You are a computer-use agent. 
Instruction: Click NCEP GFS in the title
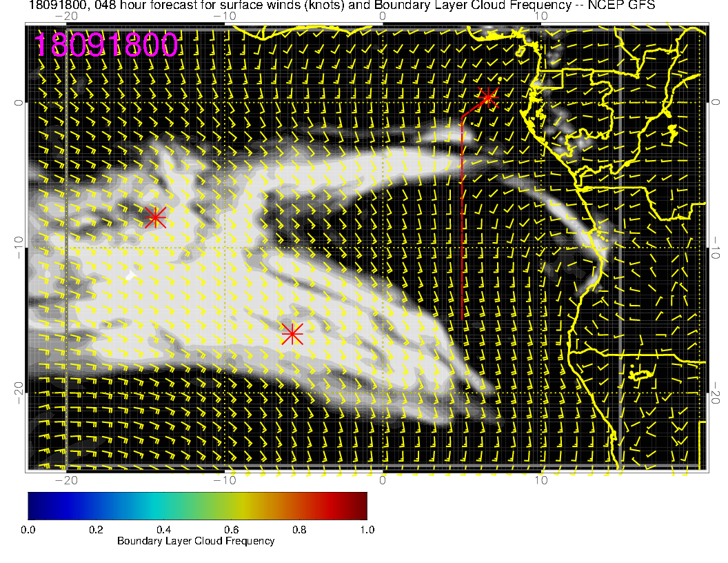(627, 6)
